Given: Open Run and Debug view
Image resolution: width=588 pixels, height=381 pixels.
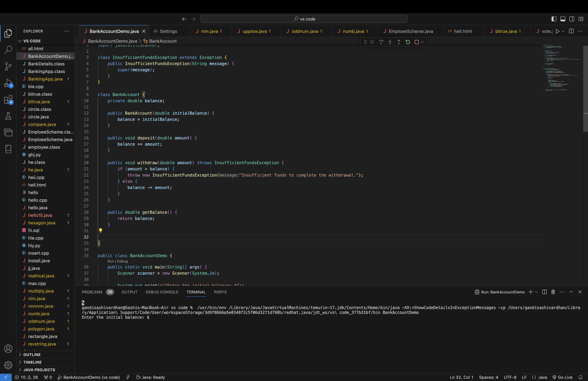Looking at the screenshot, I should coord(8,83).
